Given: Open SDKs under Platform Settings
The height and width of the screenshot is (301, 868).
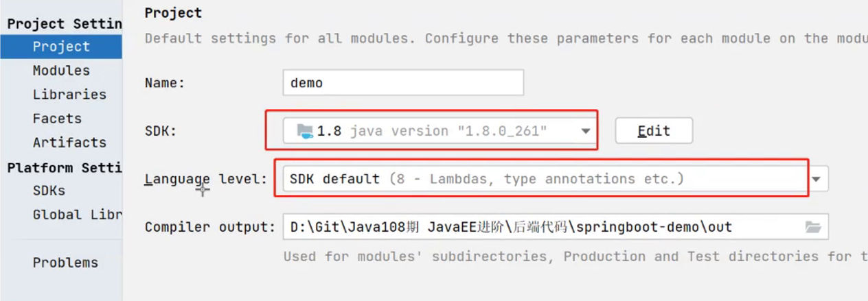Looking at the screenshot, I should tap(49, 191).
